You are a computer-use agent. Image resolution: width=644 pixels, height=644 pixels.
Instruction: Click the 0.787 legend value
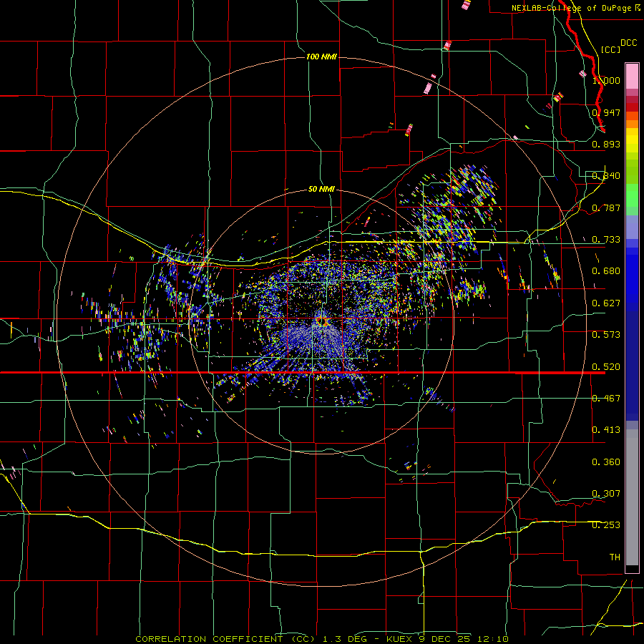(606, 208)
